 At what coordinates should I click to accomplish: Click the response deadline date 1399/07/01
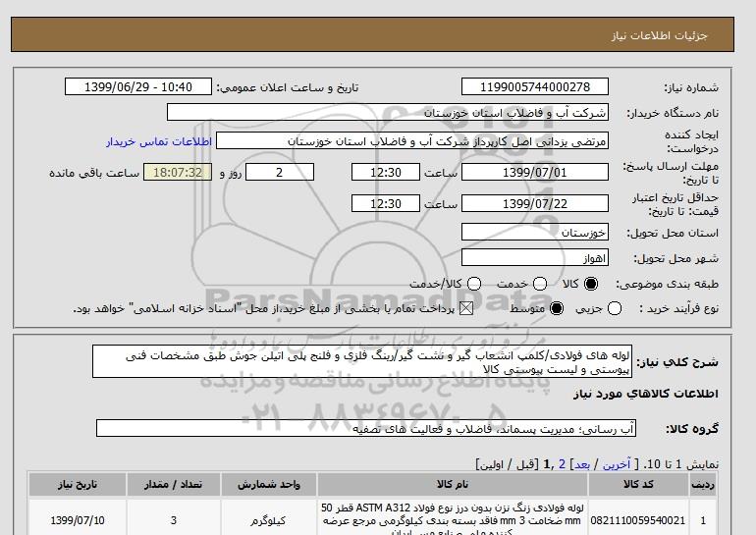click(x=535, y=172)
